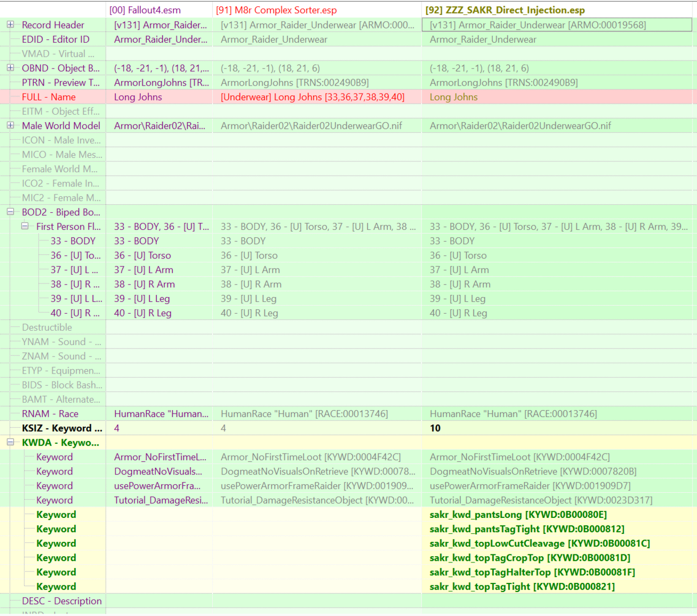This screenshot has height=616, width=697.
Task: Collapse the BOD2 - Biped Body row
Action: [10, 212]
